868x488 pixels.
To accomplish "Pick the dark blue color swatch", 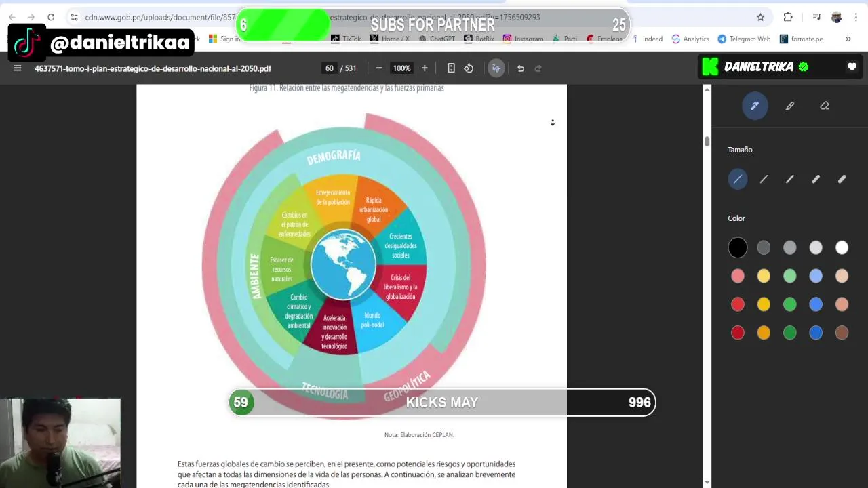I will 816,333.
